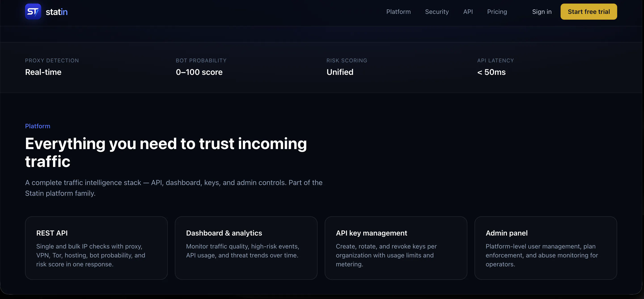The image size is (644, 299).
Task: Open the API nav item
Action: pos(468,12)
